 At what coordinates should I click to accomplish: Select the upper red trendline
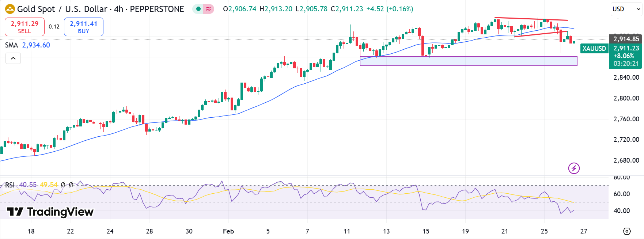[x=531, y=19]
